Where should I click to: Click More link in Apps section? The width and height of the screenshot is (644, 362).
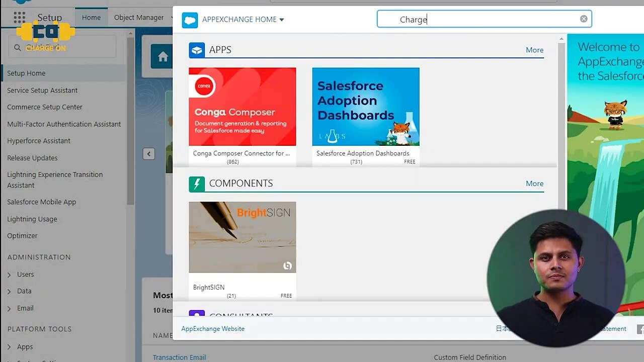click(x=534, y=50)
